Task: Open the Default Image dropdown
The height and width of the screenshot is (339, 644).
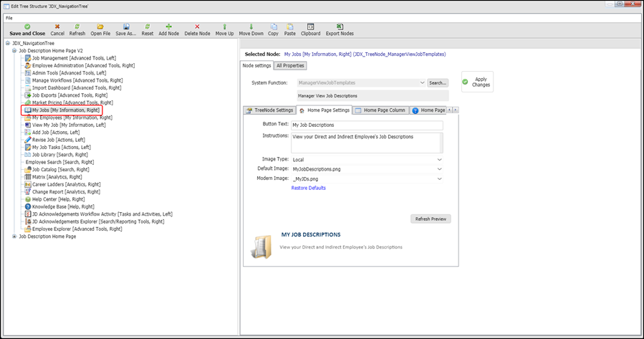Action: pyautogui.click(x=439, y=168)
